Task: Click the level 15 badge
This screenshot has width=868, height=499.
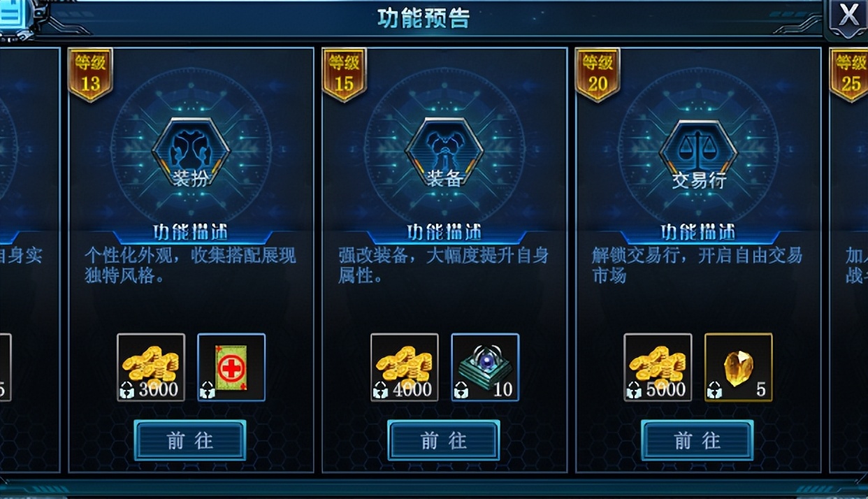Action: tap(344, 74)
